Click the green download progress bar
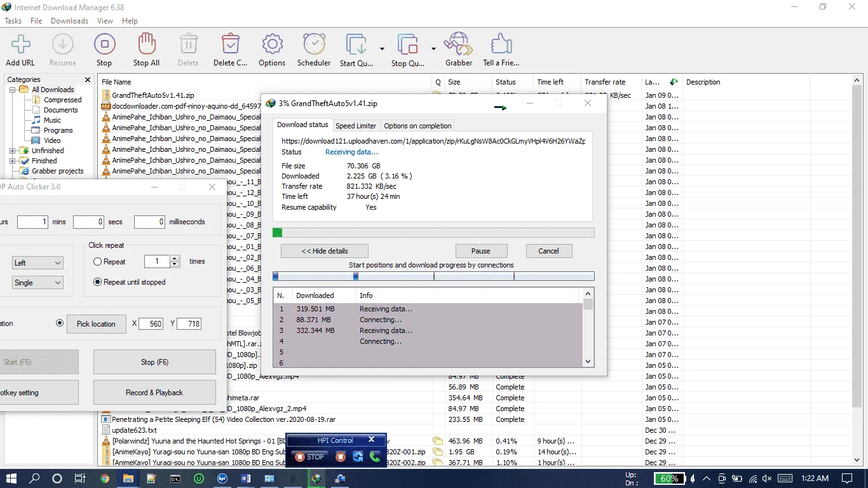 point(433,233)
